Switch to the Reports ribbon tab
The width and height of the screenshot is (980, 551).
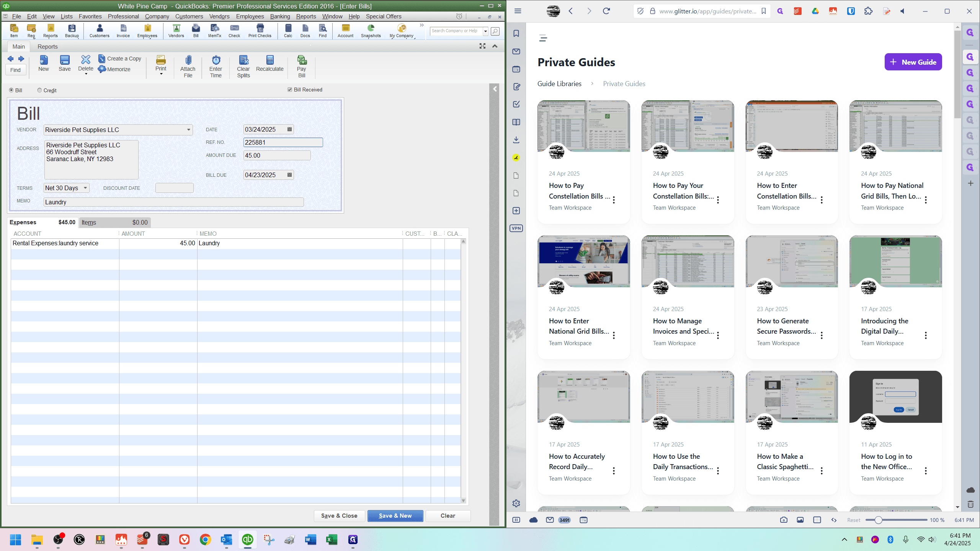tap(47, 47)
